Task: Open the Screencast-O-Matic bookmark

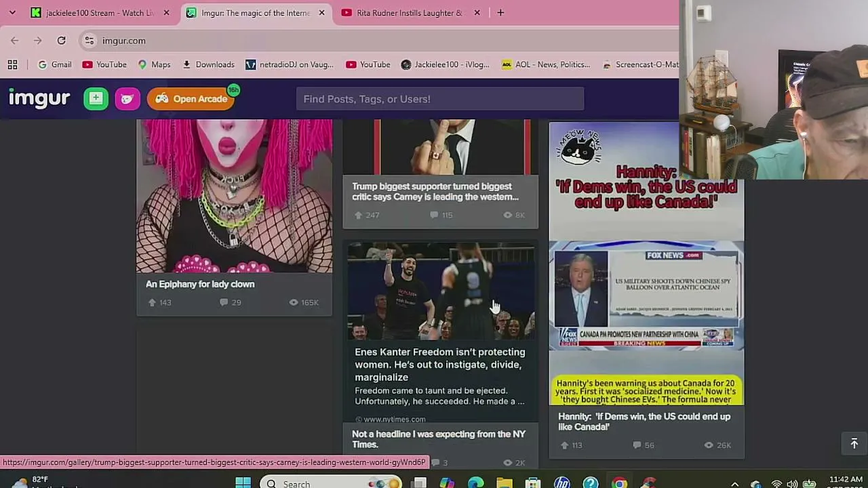Action: tap(640, 64)
